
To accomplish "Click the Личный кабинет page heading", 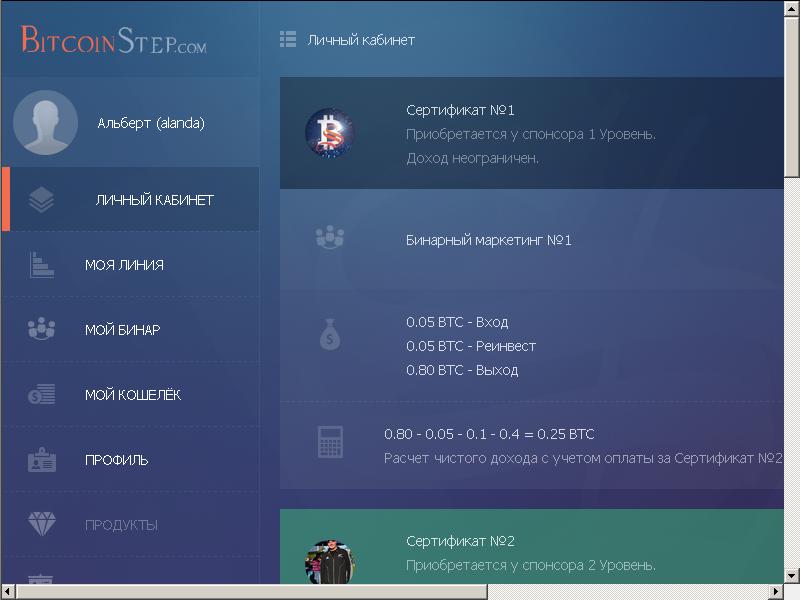I will tap(361, 40).
